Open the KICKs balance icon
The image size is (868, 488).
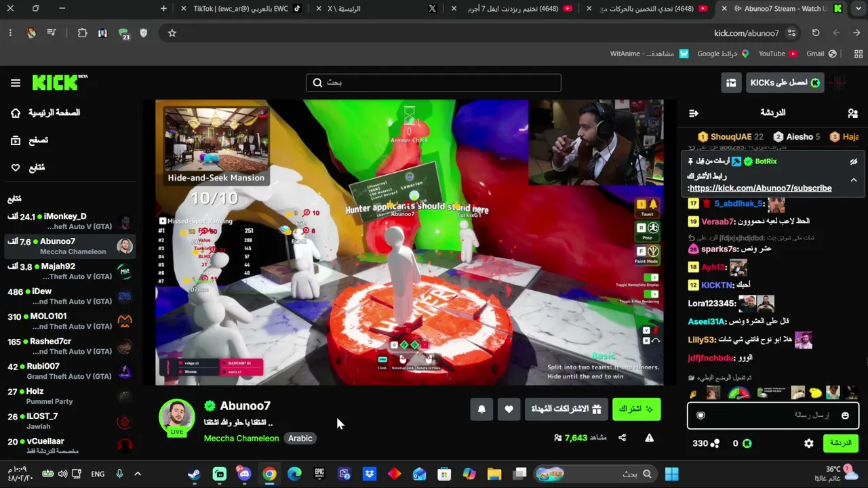pos(747,443)
